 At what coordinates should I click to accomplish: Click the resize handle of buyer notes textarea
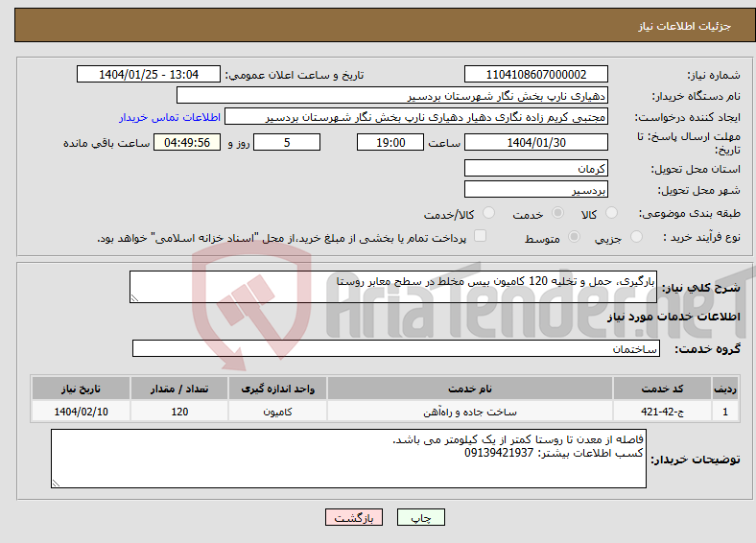point(56,484)
